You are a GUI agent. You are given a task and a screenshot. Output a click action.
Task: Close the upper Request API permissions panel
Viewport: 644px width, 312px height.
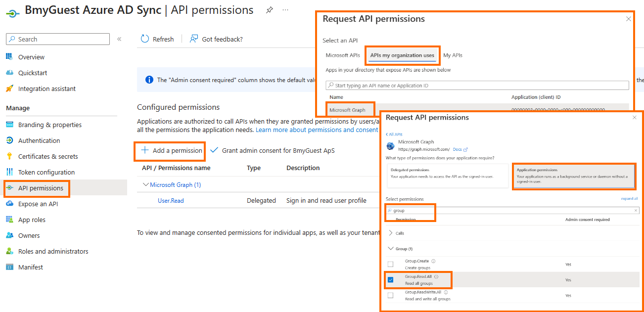[x=629, y=19]
